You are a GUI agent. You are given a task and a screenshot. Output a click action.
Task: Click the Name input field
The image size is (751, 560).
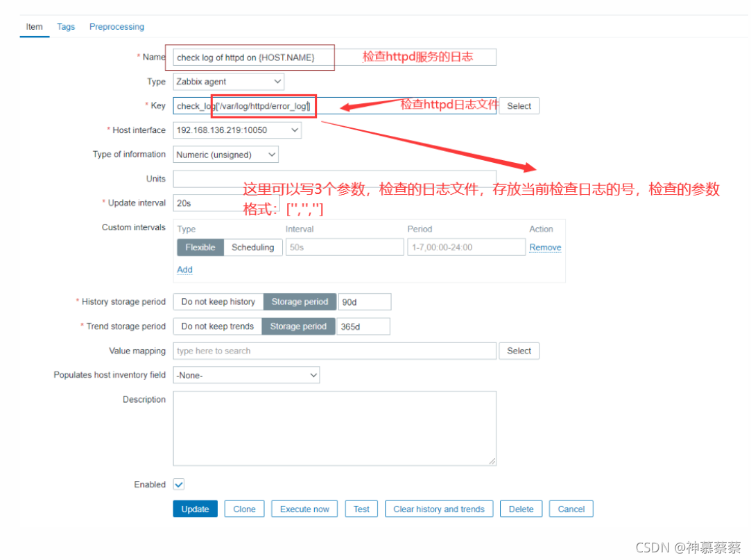pyautogui.click(x=334, y=58)
